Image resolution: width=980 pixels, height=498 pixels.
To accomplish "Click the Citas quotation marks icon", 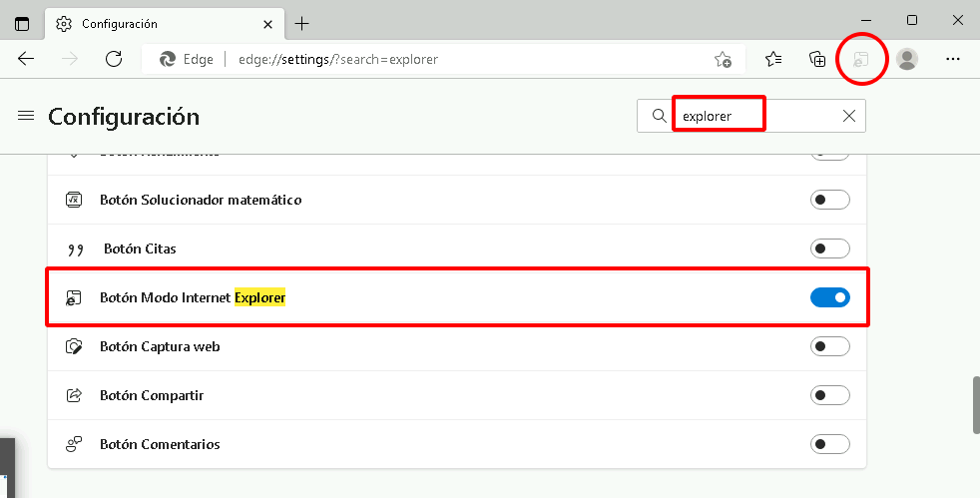I will point(75,249).
